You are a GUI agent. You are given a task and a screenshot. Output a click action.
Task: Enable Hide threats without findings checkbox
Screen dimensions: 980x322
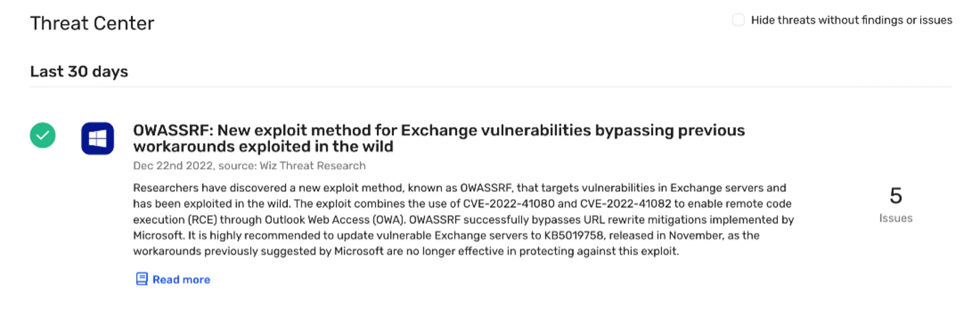[738, 20]
